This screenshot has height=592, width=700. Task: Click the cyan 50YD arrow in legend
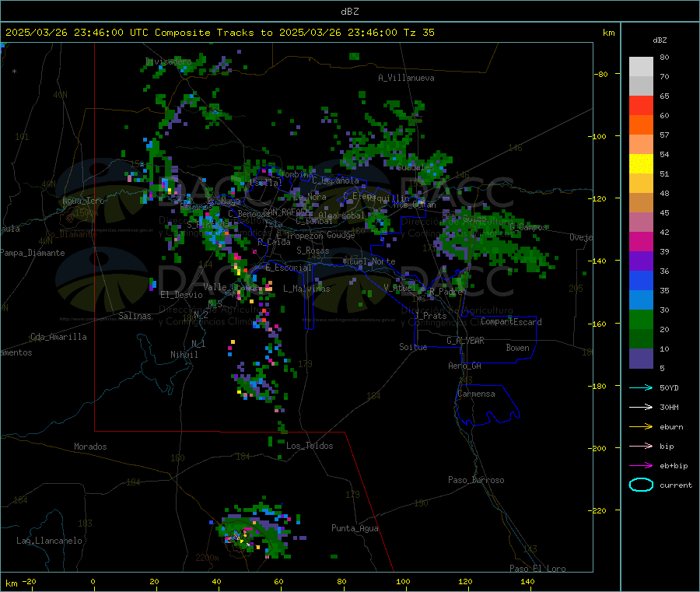click(x=641, y=387)
